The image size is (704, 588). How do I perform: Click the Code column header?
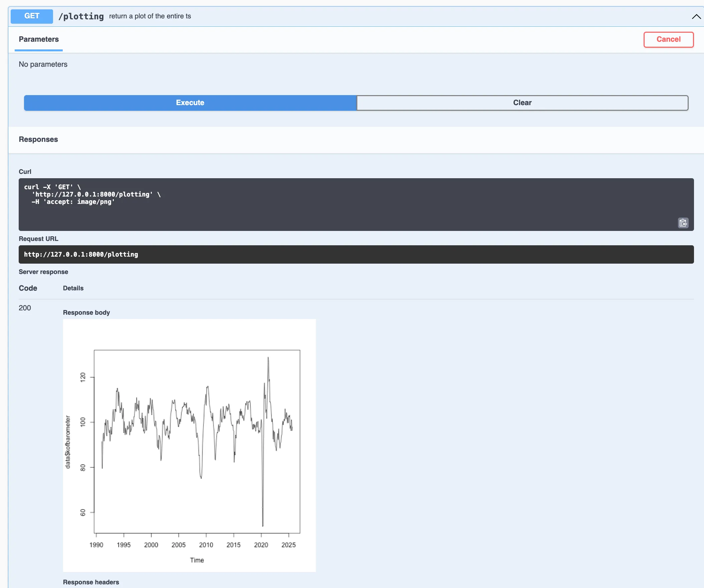point(28,288)
